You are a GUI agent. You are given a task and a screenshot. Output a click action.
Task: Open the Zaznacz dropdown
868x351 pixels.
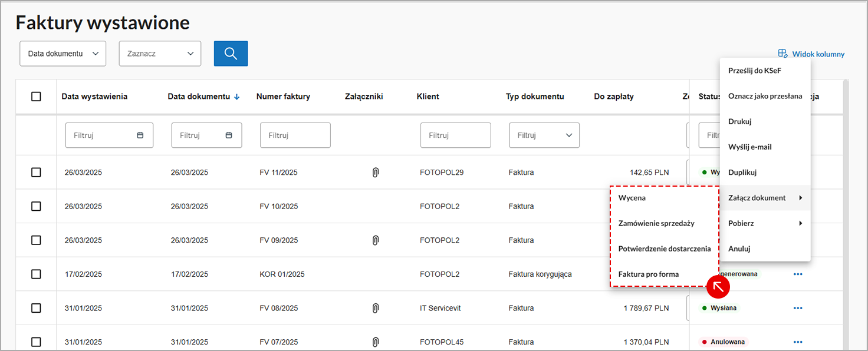pyautogui.click(x=160, y=54)
